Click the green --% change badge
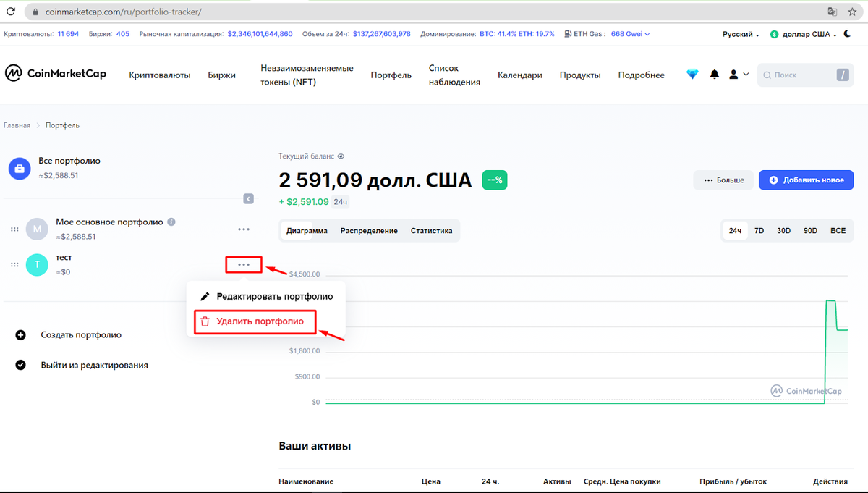 point(495,180)
